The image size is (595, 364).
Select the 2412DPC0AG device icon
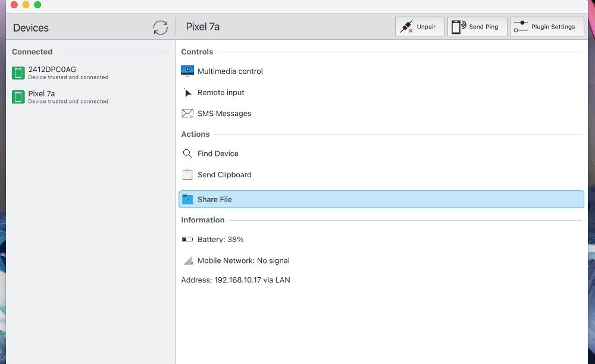[18, 73]
